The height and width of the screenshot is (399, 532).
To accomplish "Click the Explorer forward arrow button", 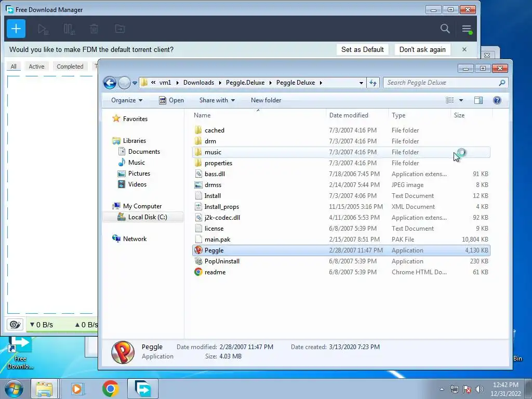I will click(x=124, y=83).
